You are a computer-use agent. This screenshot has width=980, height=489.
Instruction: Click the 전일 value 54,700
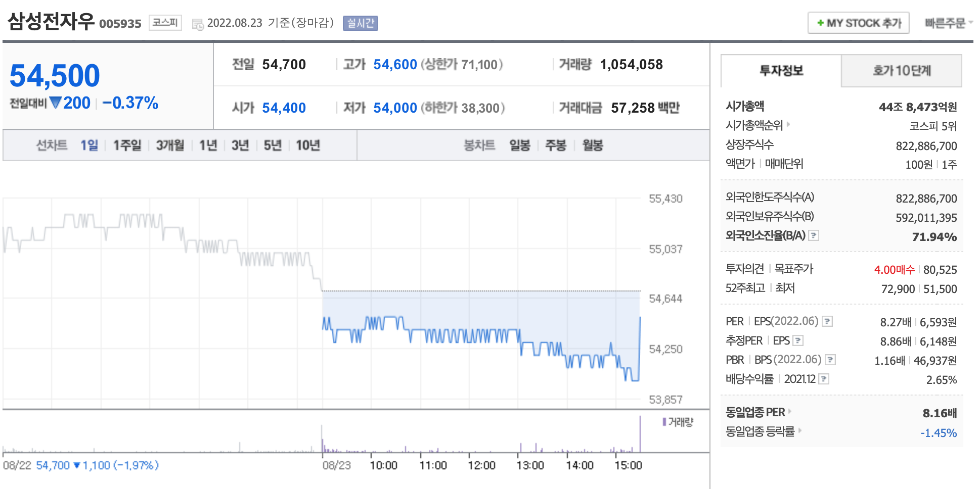click(284, 65)
